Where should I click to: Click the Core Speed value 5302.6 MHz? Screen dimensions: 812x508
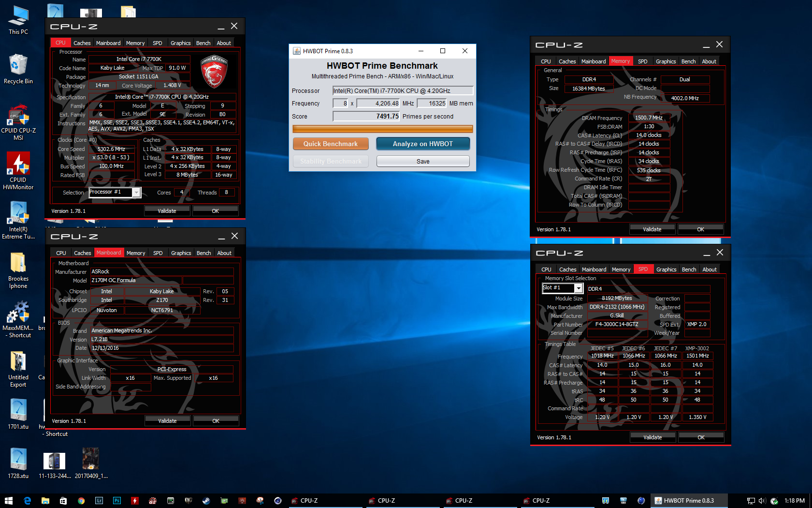(111, 149)
